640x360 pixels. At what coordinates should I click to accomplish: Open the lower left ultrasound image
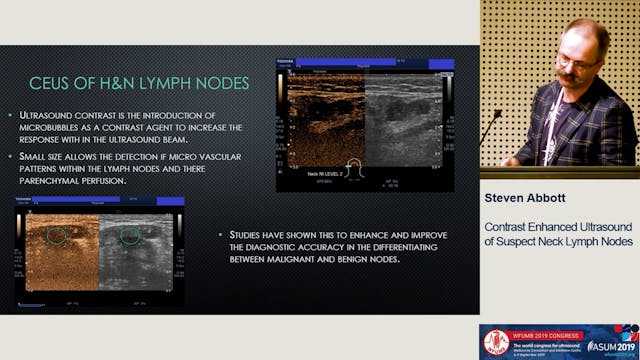100,252
